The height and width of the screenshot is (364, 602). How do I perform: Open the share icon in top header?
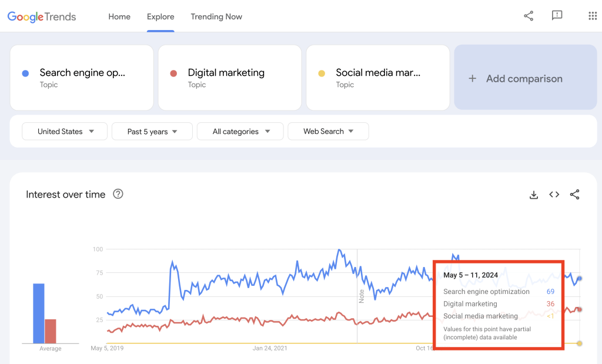[x=529, y=16]
